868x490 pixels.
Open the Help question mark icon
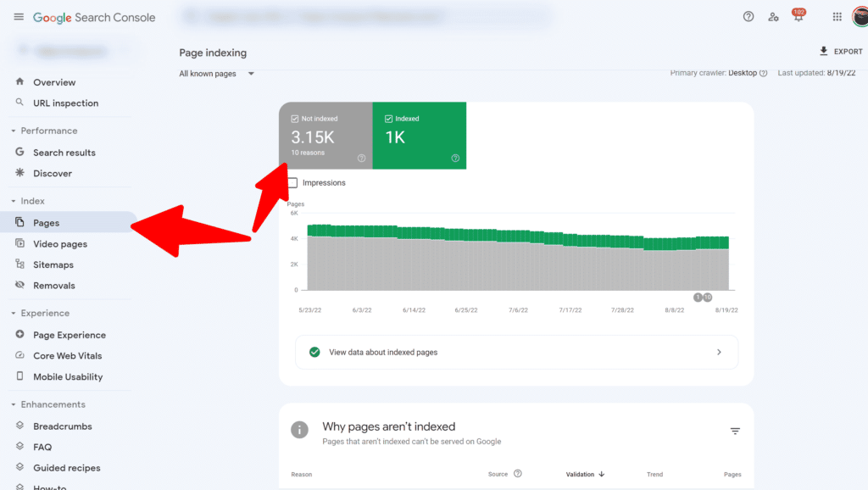748,17
